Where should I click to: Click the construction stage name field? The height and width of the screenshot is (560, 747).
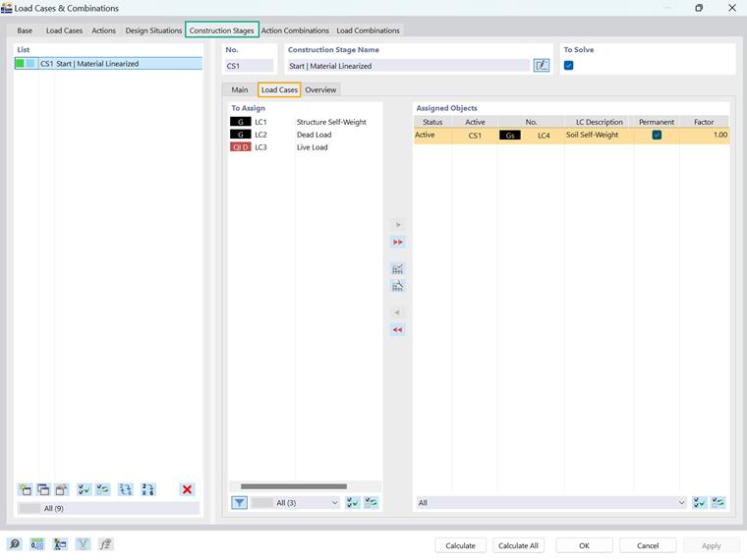click(x=408, y=66)
